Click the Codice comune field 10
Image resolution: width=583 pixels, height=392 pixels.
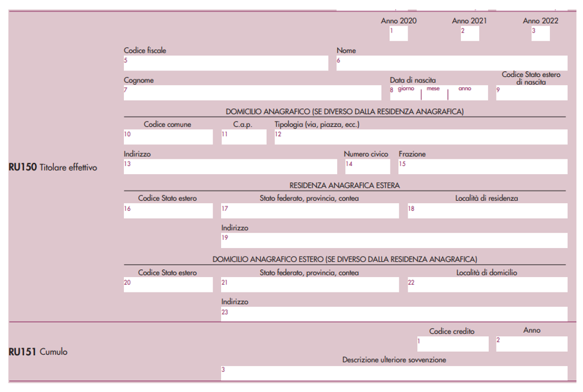pos(168,137)
